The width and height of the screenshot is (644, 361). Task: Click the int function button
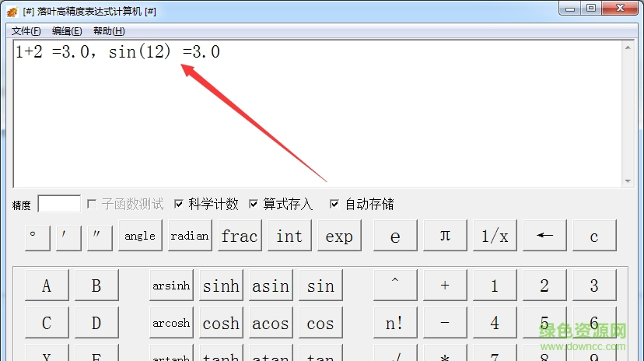point(289,236)
